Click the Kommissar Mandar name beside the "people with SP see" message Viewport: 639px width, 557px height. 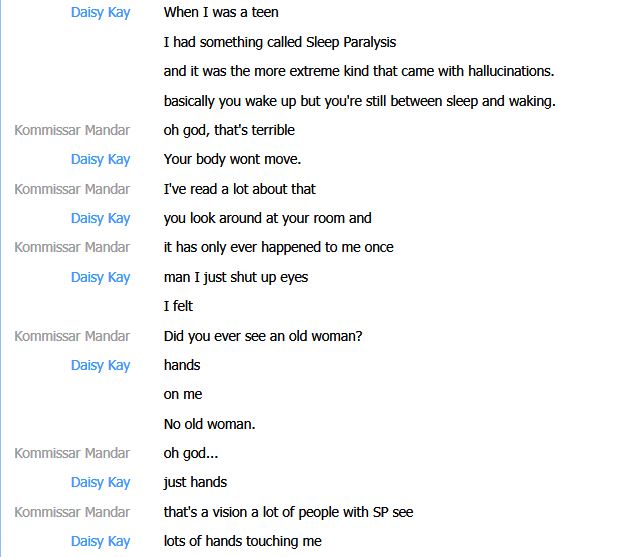click(72, 512)
